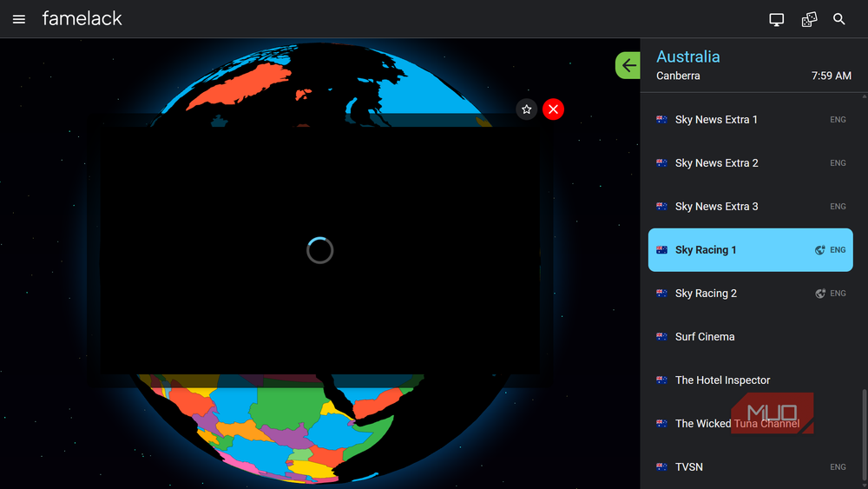Viewport: 868px width, 489px height.
Task: Select Sky News Extra 3 channel
Action: (750, 207)
